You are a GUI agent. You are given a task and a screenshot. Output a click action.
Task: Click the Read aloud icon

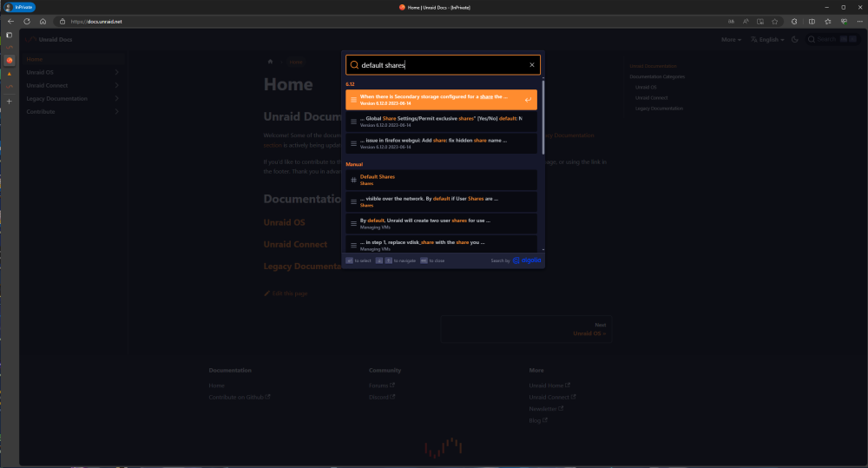(x=746, y=21)
